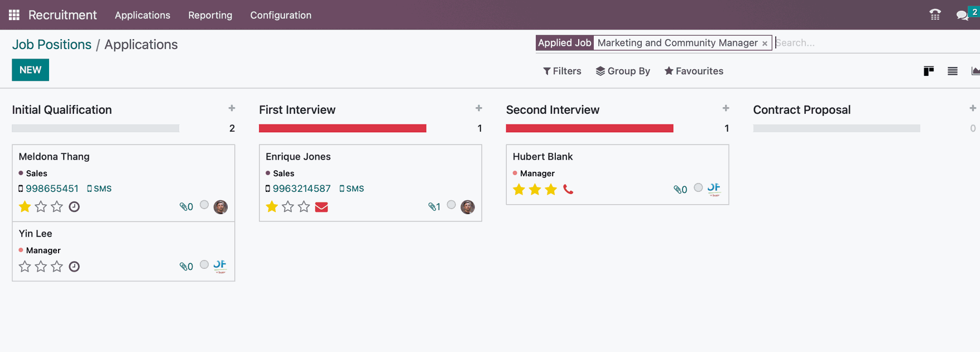Click Manager tag on Hubert Blank card
Image resolution: width=980 pixels, height=352 pixels.
click(x=537, y=173)
